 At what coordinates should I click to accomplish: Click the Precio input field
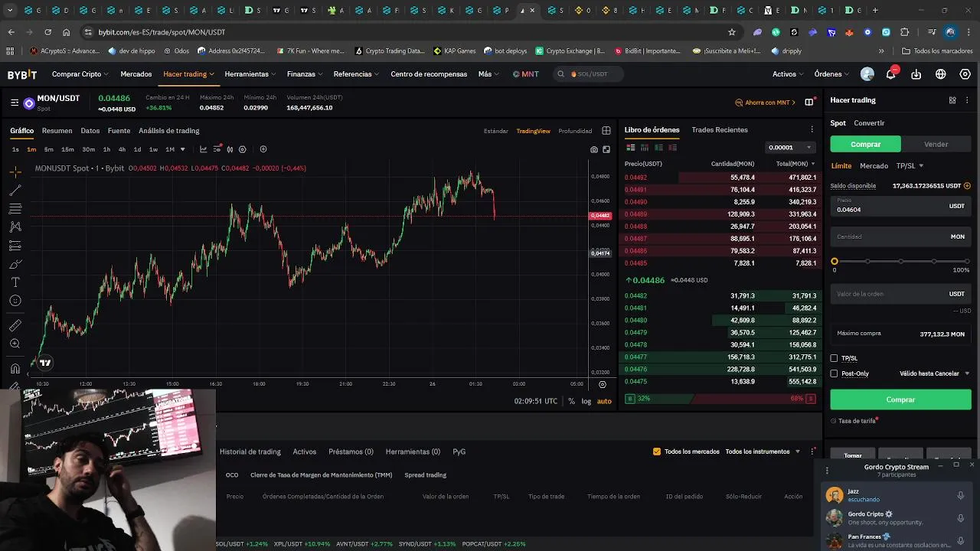click(x=900, y=206)
